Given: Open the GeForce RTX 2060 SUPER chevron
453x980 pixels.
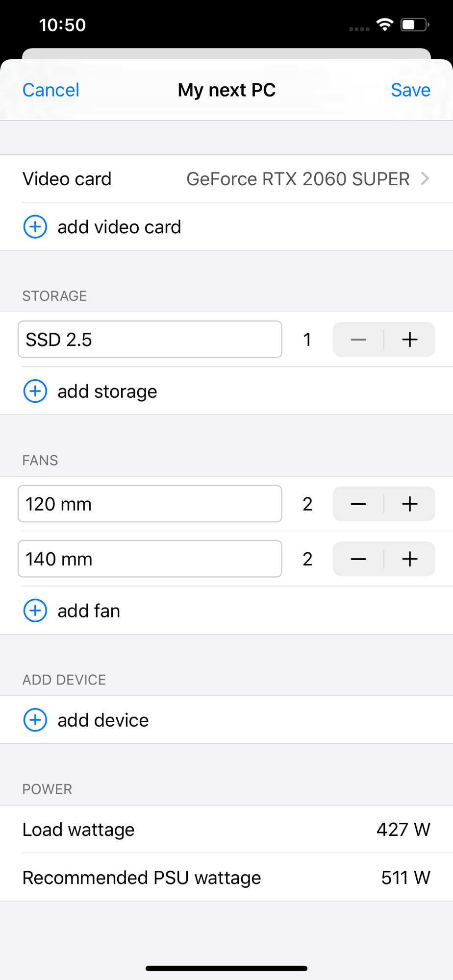Looking at the screenshot, I should pyautogui.click(x=425, y=178).
